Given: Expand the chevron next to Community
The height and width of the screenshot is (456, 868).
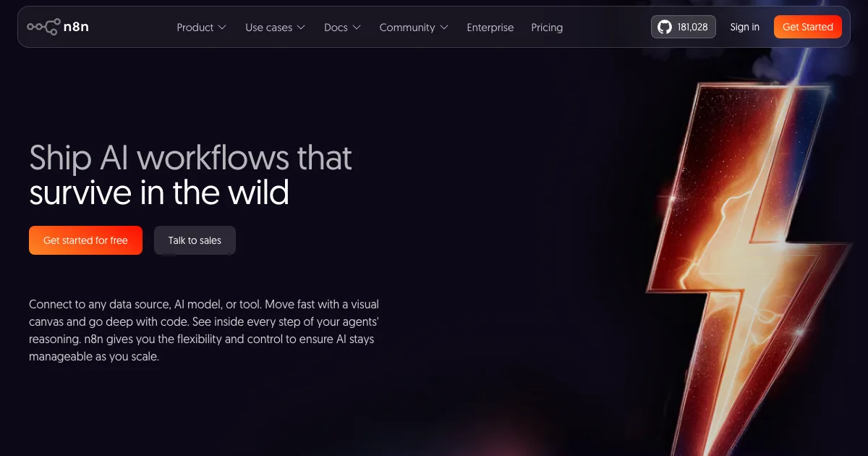Looking at the screenshot, I should [x=443, y=28].
